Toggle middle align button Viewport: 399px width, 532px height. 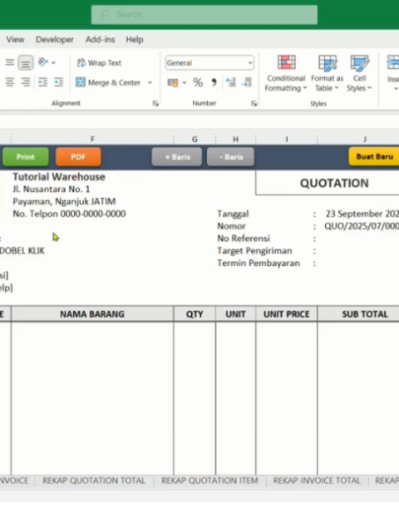click(x=26, y=63)
